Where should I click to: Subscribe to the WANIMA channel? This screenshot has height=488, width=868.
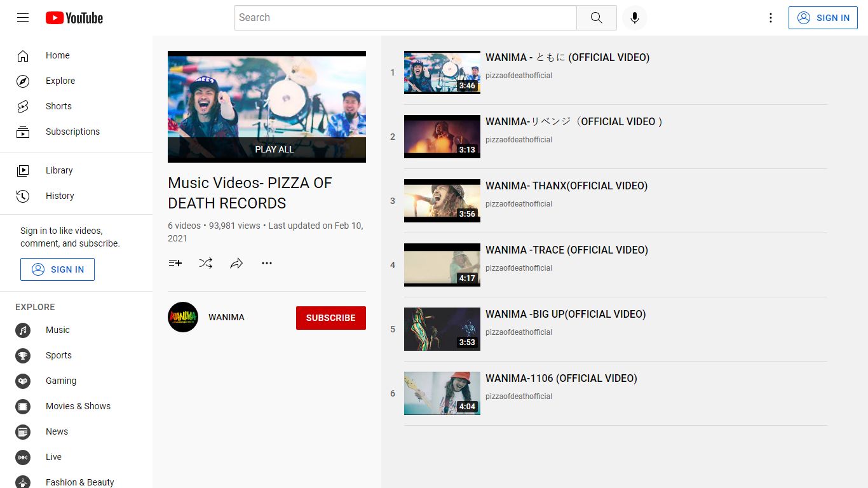[x=331, y=318]
